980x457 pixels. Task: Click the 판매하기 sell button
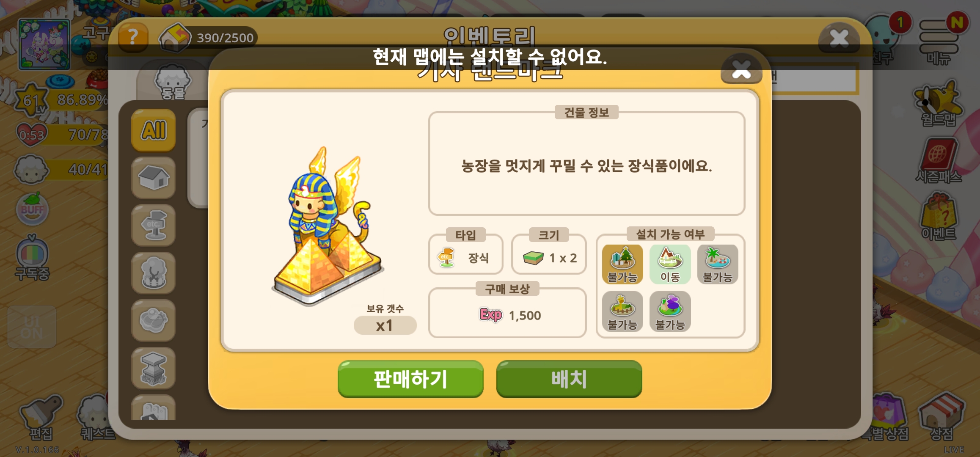pos(410,379)
